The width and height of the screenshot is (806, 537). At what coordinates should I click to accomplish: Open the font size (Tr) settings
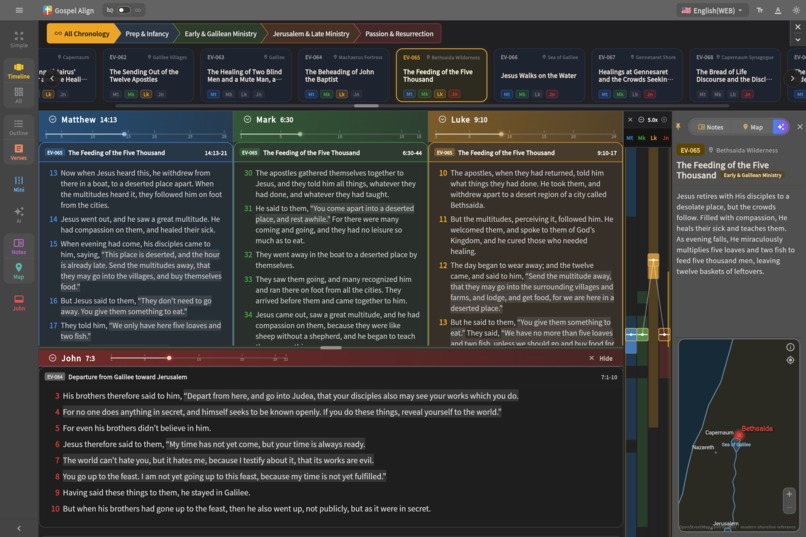click(760, 10)
